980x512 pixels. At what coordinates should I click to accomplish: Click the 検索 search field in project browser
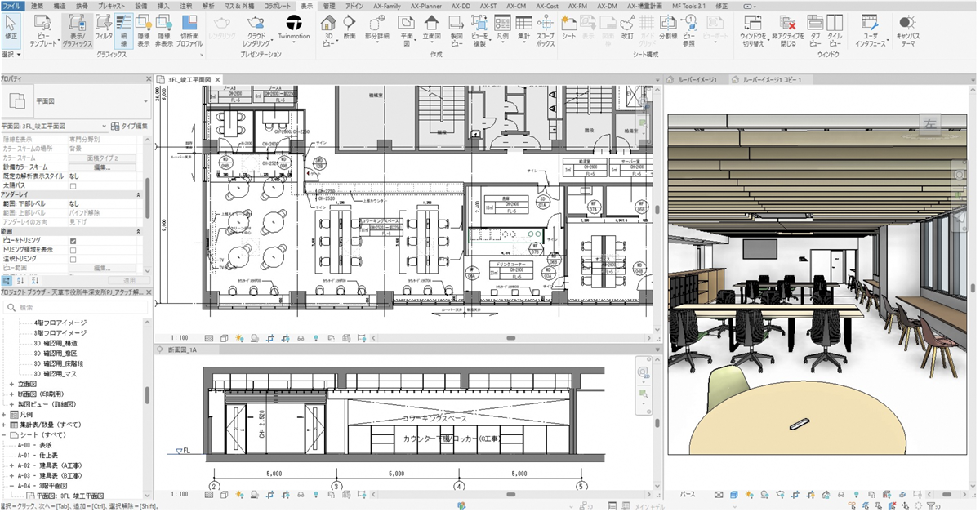78,308
